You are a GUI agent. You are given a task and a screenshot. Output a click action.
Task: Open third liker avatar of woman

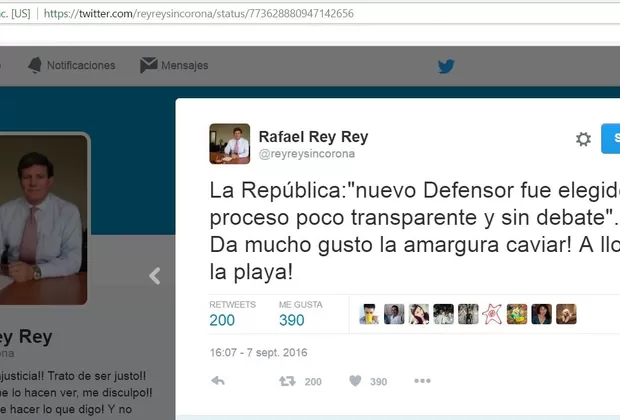[419, 314]
